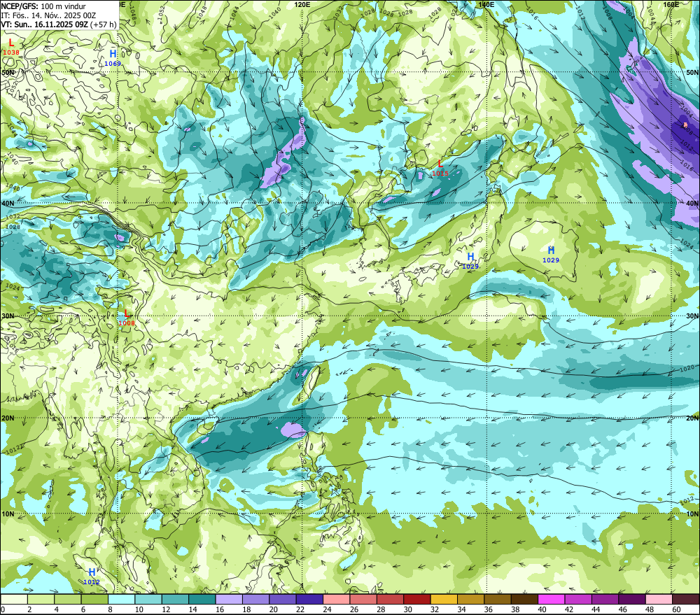The height and width of the screenshot is (615, 700).
Task: Click the 30N label on the left edge
Action: click(x=8, y=316)
